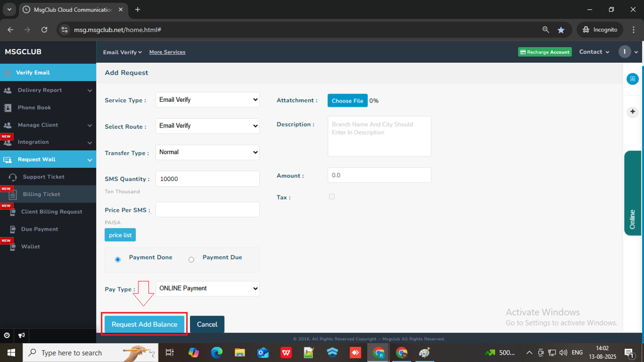Open Due Payment menu item
Screen dimensions: 644x362
(x=48, y=229)
